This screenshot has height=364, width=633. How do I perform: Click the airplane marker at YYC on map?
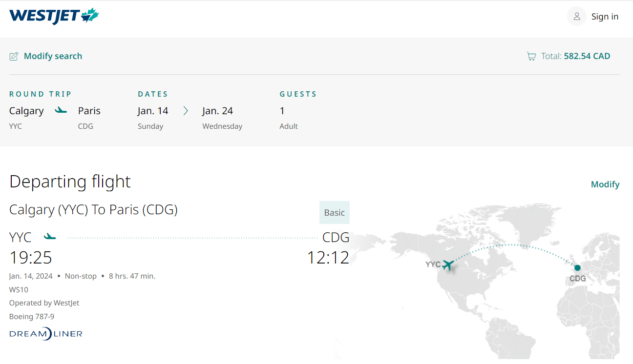click(x=447, y=265)
